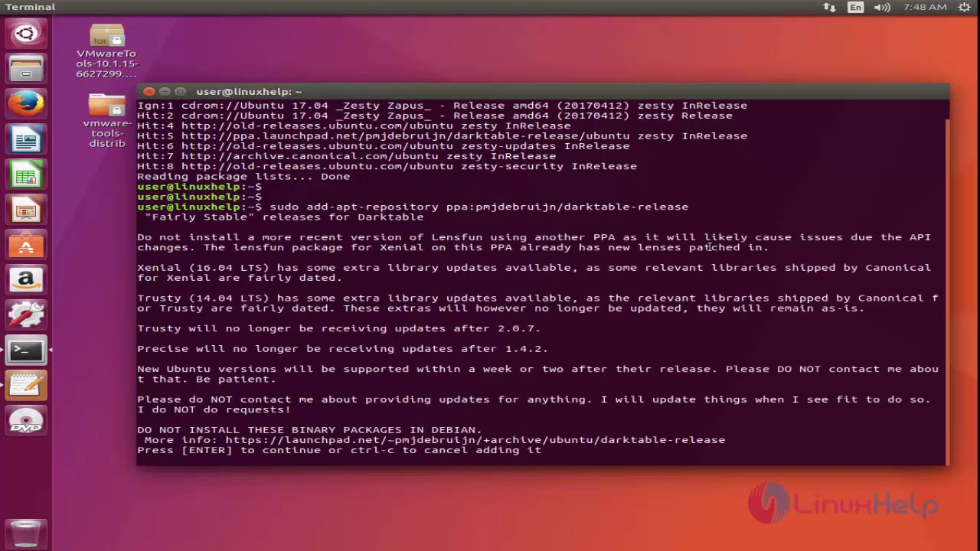Viewport: 980px width, 551px height.
Task: Select the Terminal icon in launcher
Action: tap(26, 350)
